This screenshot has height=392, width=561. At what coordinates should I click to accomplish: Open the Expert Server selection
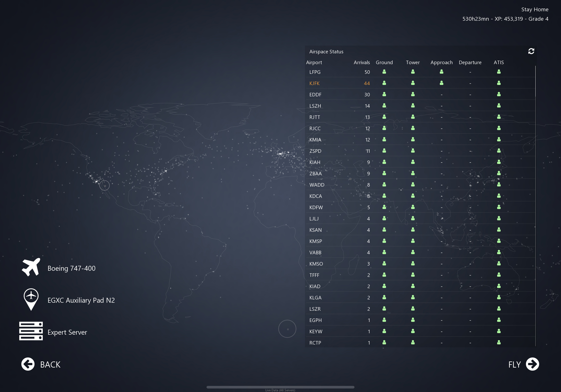point(67,332)
